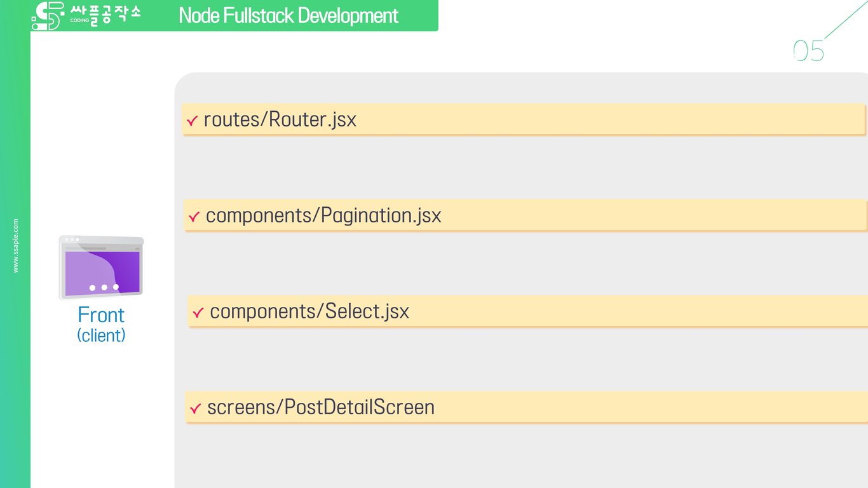Image resolution: width=868 pixels, height=488 pixels.
Task: Click the green gradient sidebar strip
Action: tap(15, 244)
